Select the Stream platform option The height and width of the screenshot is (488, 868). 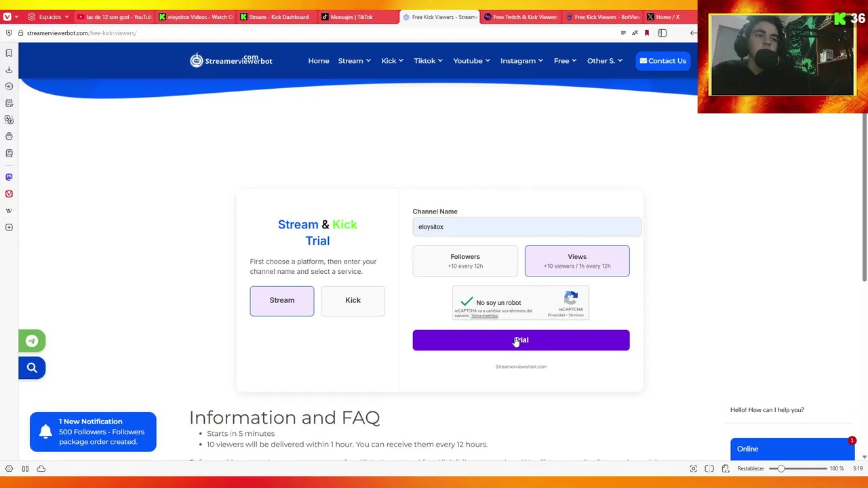pyautogui.click(x=282, y=301)
